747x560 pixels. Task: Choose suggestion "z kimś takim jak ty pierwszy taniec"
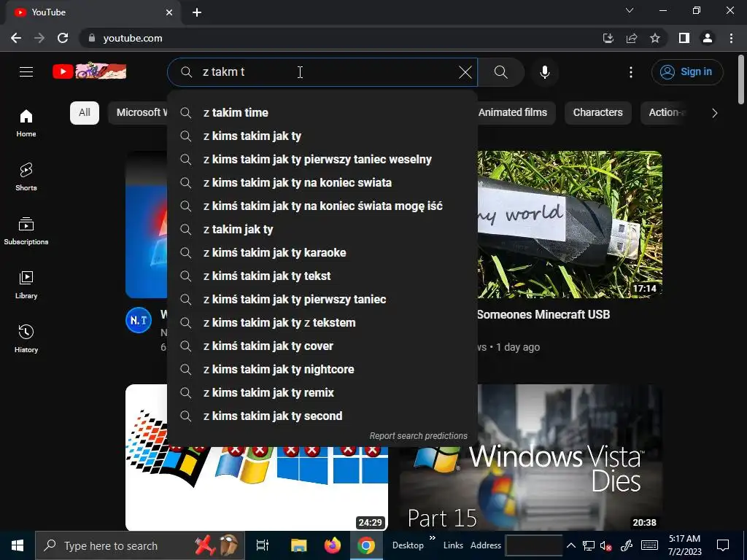322,300
